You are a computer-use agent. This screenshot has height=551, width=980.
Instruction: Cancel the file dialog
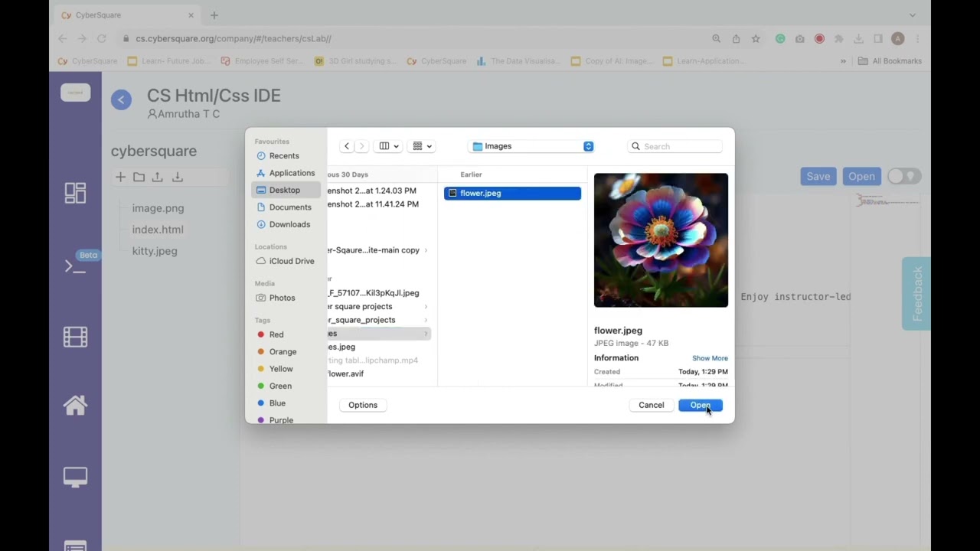[652, 405]
